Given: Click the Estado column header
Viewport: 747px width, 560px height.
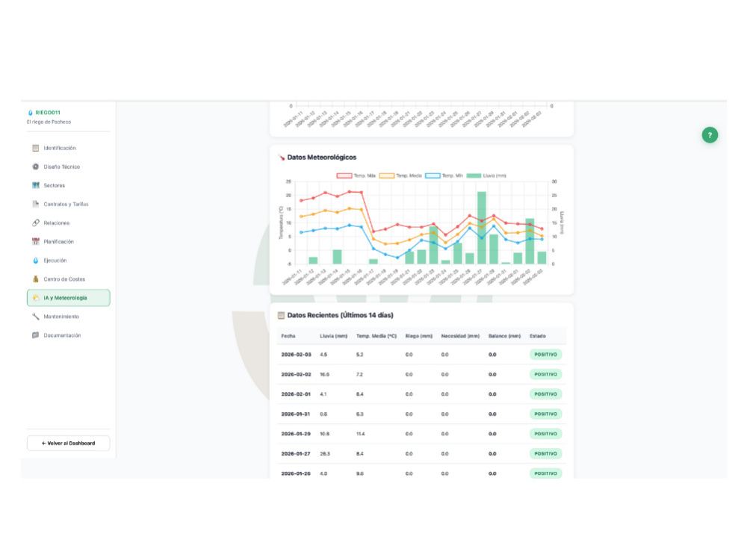Looking at the screenshot, I should pyautogui.click(x=537, y=336).
